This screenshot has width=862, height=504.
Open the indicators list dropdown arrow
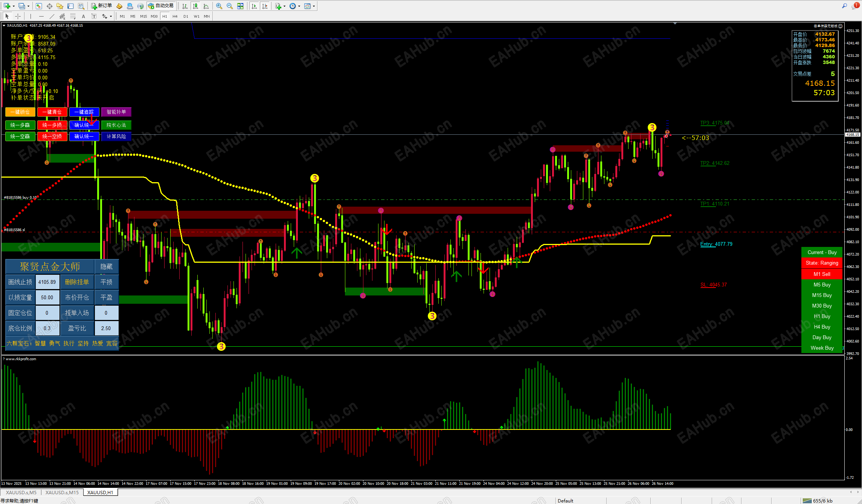[284, 6]
